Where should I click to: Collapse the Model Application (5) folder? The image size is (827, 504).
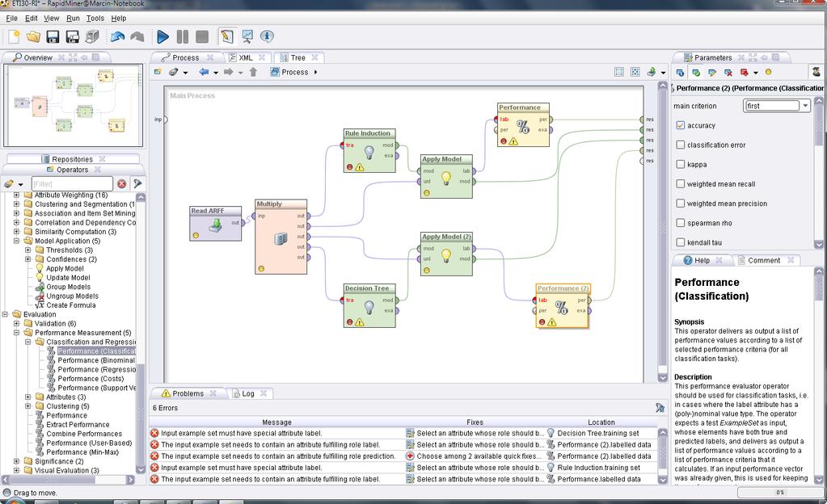(x=16, y=241)
